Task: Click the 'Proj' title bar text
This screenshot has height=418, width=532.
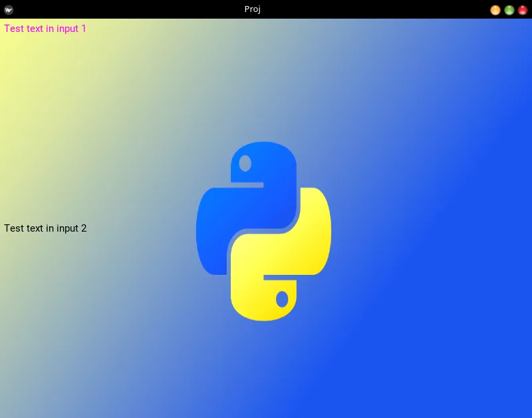Action: [x=253, y=9]
